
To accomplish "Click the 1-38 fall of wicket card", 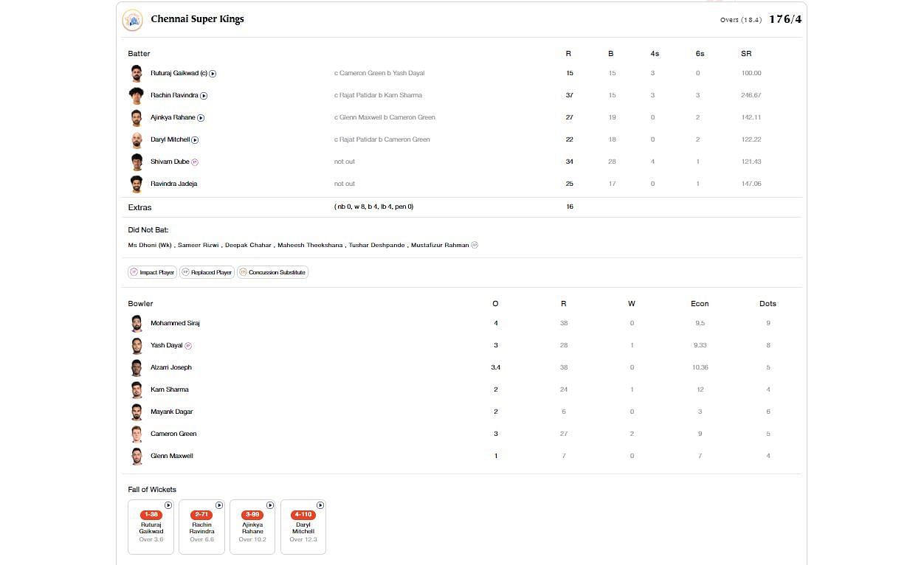I will (151, 527).
